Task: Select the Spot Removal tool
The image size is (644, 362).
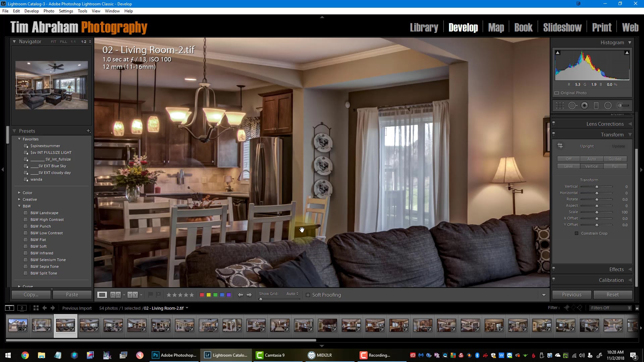Action: (573, 106)
